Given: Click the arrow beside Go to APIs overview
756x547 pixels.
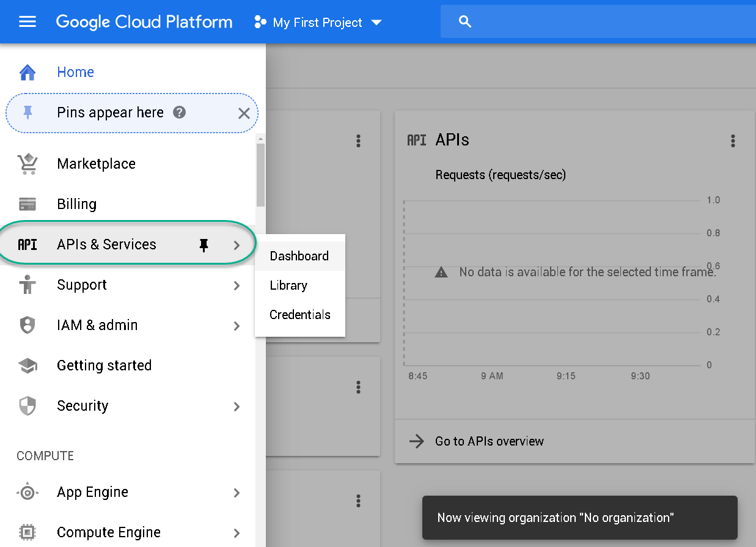Looking at the screenshot, I should click(416, 441).
